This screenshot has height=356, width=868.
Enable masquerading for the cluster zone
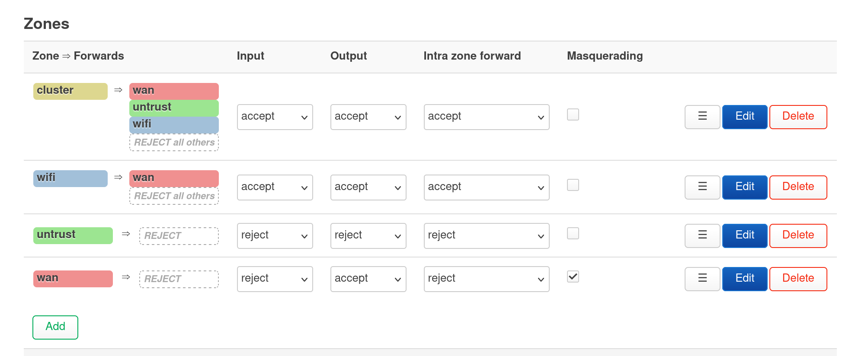click(573, 115)
